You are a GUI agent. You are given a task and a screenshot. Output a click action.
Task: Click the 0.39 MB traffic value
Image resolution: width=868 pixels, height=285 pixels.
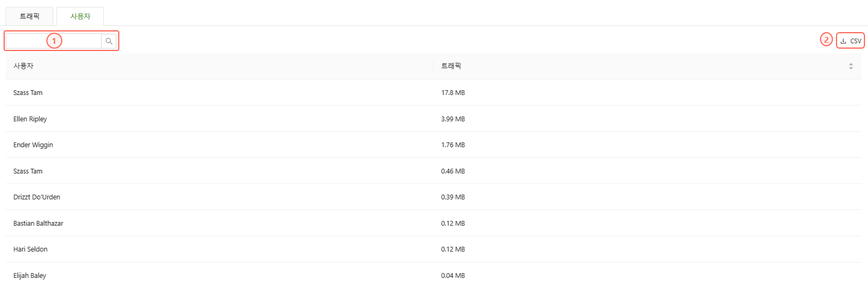point(453,197)
